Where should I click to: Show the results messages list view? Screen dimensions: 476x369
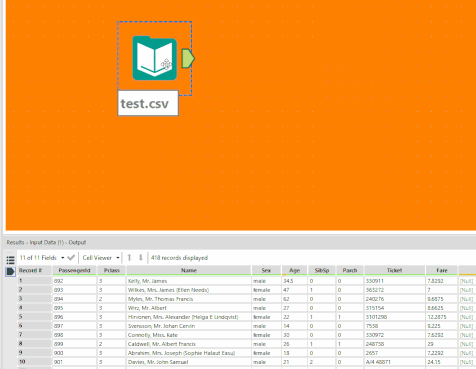tap(10, 260)
